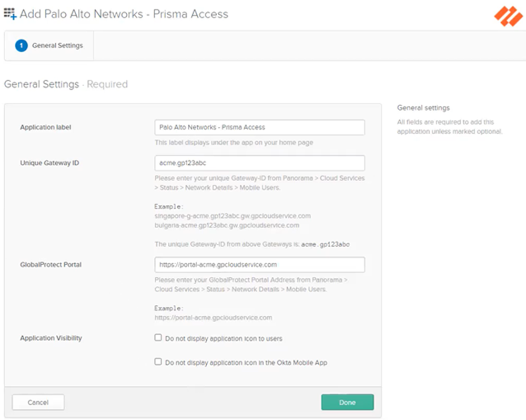Click the 'General Settings · Required' section heading
Screen dimensions: 526x420
[66, 84]
